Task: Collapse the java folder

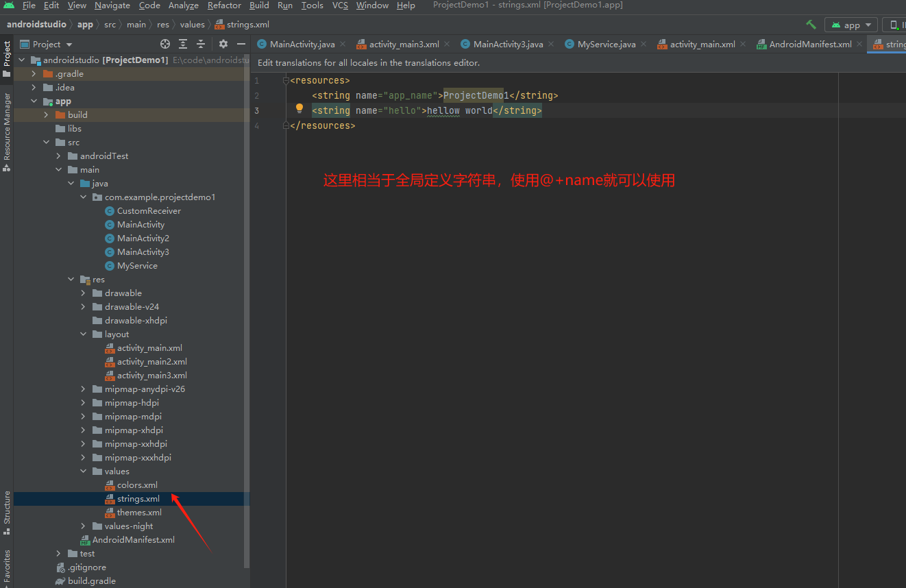Action: [x=71, y=183]
